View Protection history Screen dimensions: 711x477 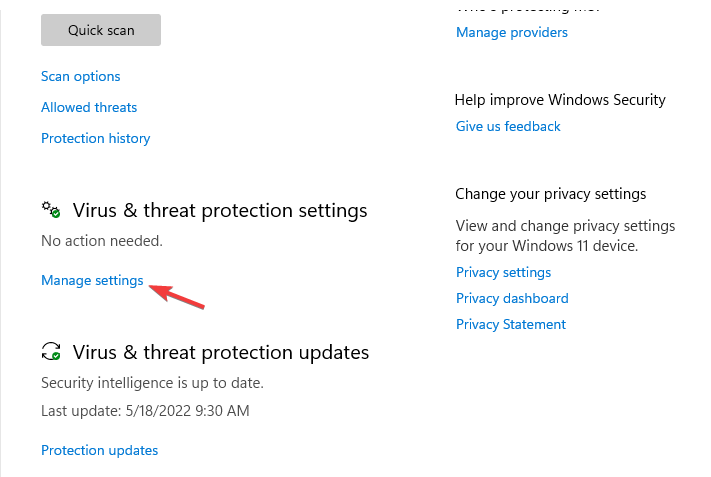(x=96, y=139)
